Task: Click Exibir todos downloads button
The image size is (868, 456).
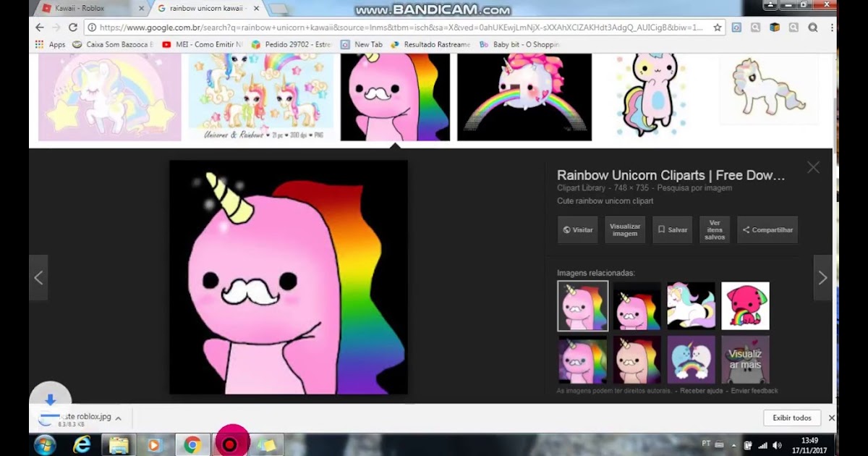Action: coord(792,418)
